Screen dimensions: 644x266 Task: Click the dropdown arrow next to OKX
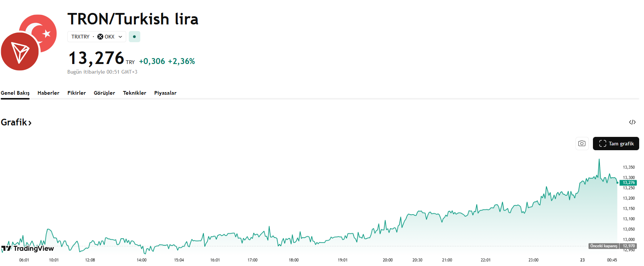120,37
